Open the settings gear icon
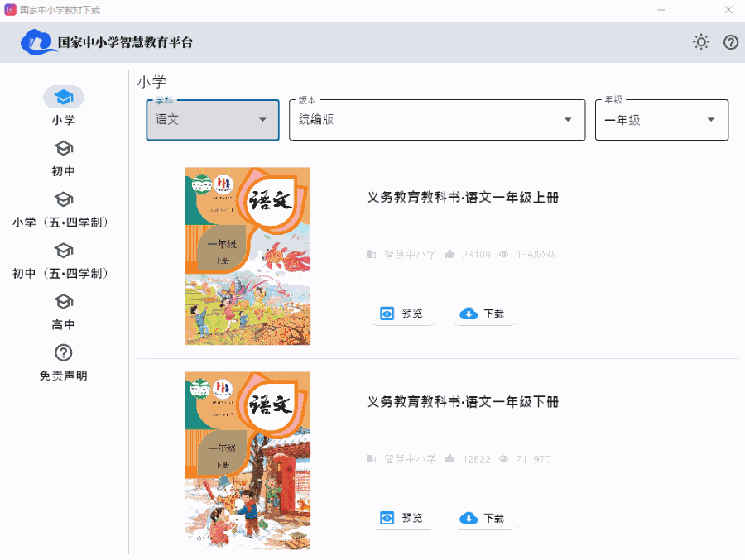Screen dimensions: 745x560 coord(701,41)
